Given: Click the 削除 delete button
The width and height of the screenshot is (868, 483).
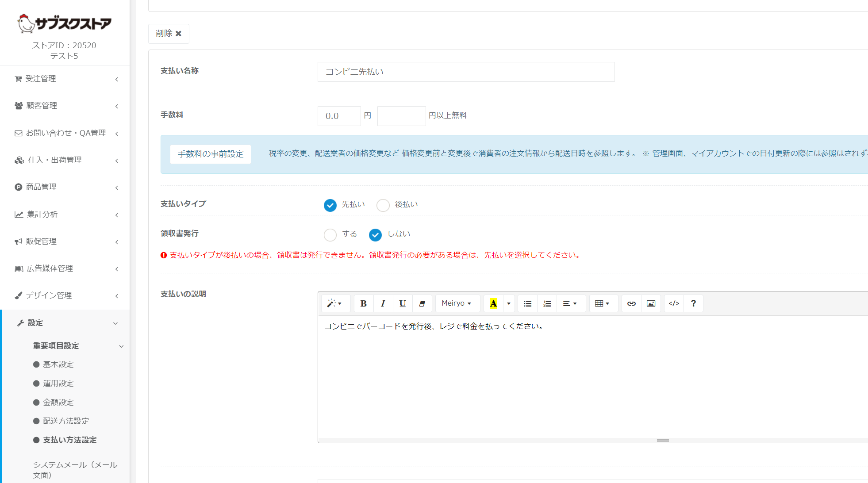Looking at the screenshot, I should [169, 34].
